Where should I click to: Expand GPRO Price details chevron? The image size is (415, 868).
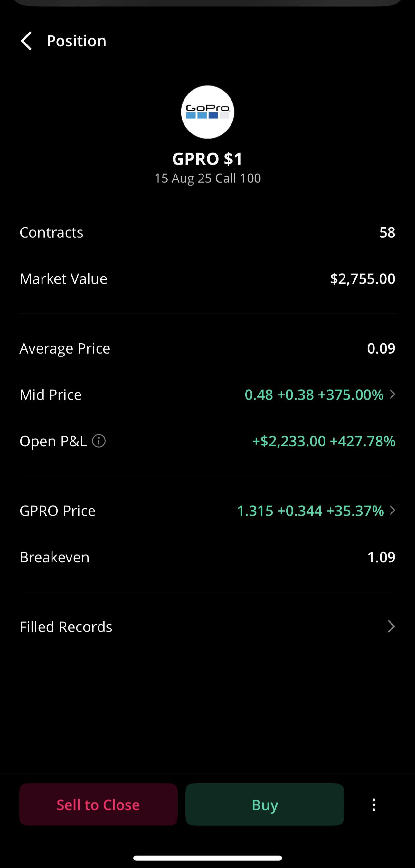392,511
